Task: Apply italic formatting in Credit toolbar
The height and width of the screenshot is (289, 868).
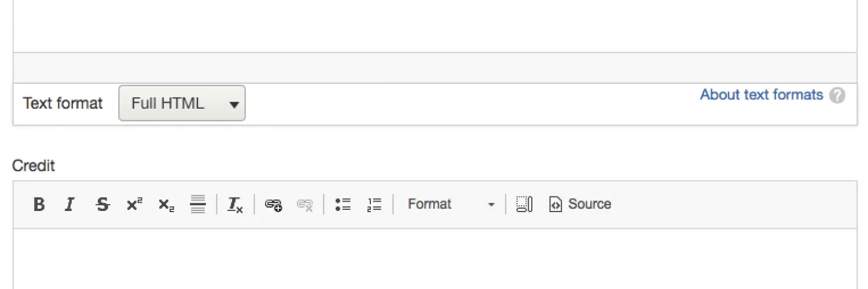Action: tap(70, 204)
